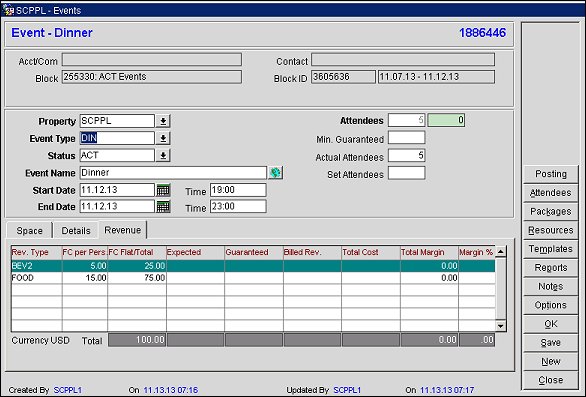Click Created By user SCPPL1

[x=68, y=390]
